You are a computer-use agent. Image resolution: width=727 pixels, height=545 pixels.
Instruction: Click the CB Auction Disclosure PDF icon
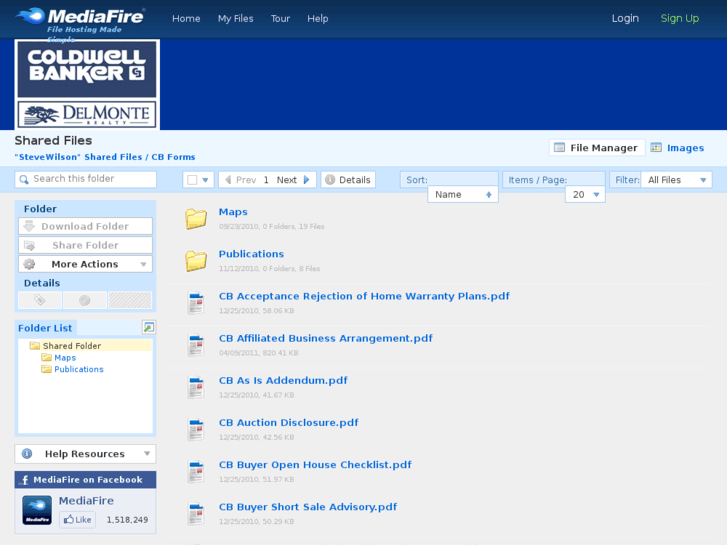pos(196,429)
